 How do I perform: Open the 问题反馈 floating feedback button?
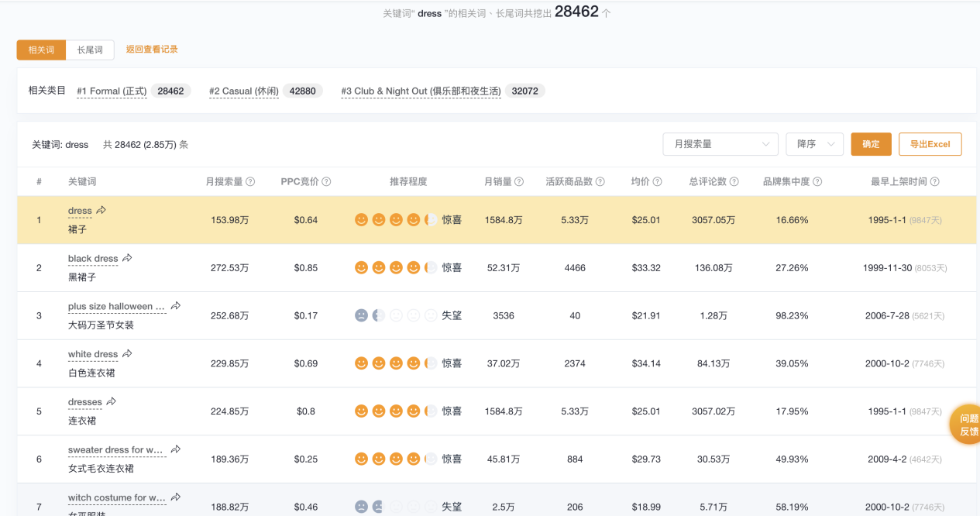[968, 425]
